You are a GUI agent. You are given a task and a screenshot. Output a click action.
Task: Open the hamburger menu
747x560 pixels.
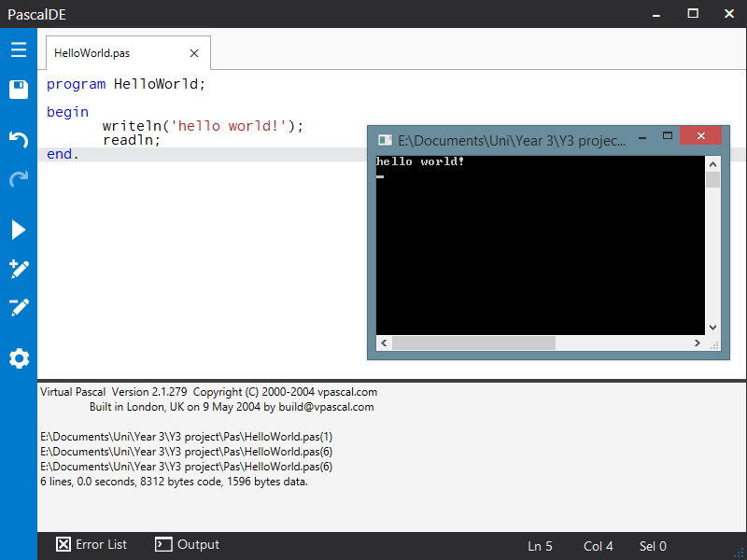(19, 49)
